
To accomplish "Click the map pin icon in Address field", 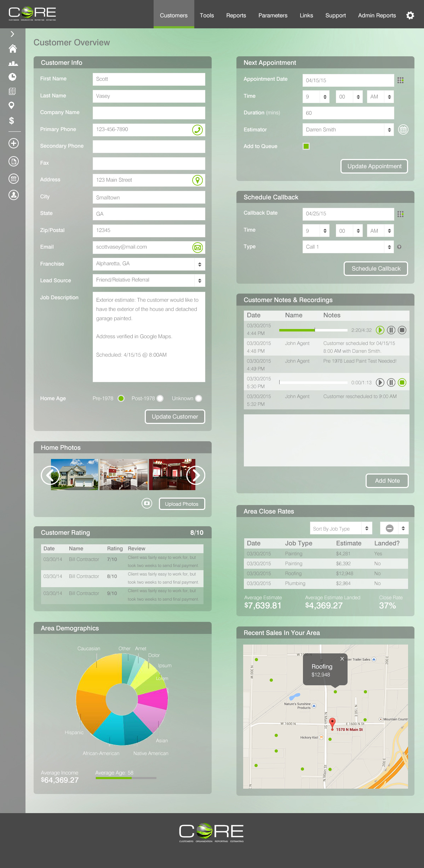I will click(197, 180).
